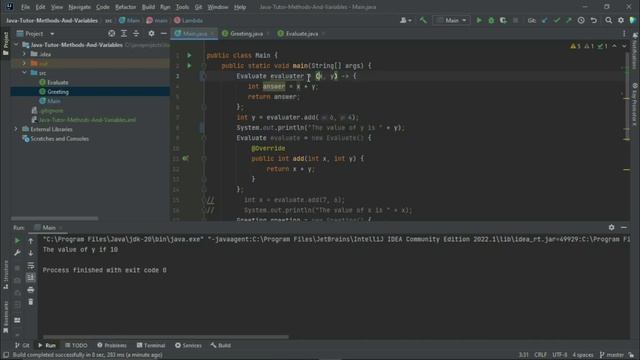
Task: Expand the .idea folder
Action: coord(24,54)
